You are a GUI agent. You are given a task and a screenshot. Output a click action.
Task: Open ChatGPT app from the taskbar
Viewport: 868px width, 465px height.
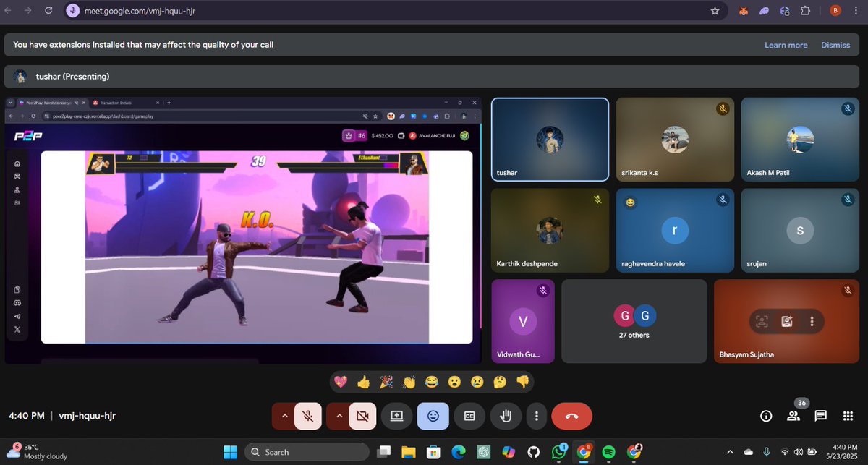(484, 452)
